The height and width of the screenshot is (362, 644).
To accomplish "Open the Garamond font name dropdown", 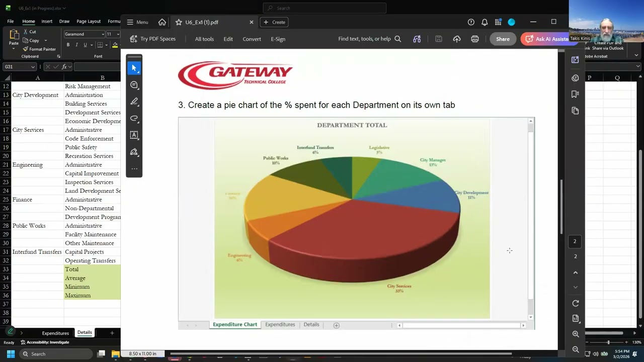I will [103, 34].
